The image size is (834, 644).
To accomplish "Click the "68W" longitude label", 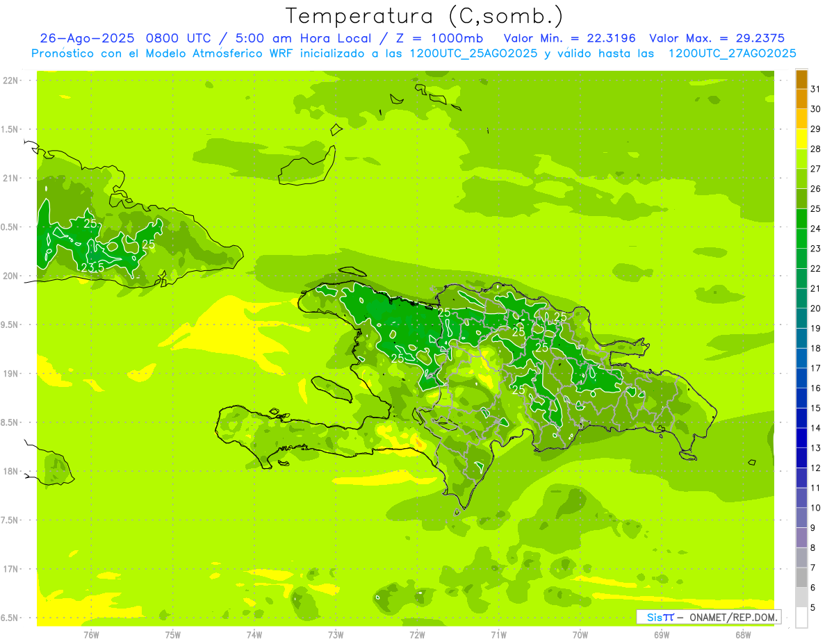I will pyautogui.click(x=743, y=635).
